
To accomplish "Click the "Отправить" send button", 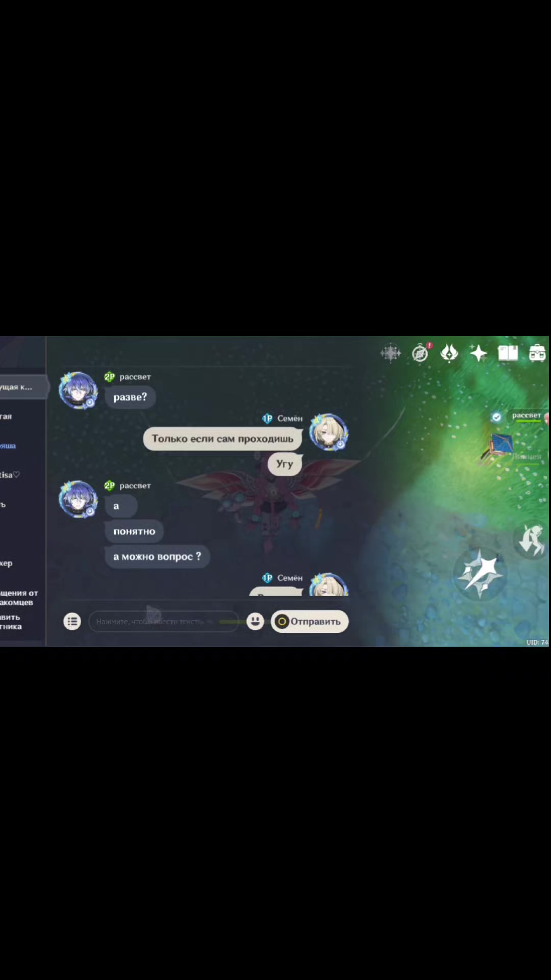I will 310,621.
